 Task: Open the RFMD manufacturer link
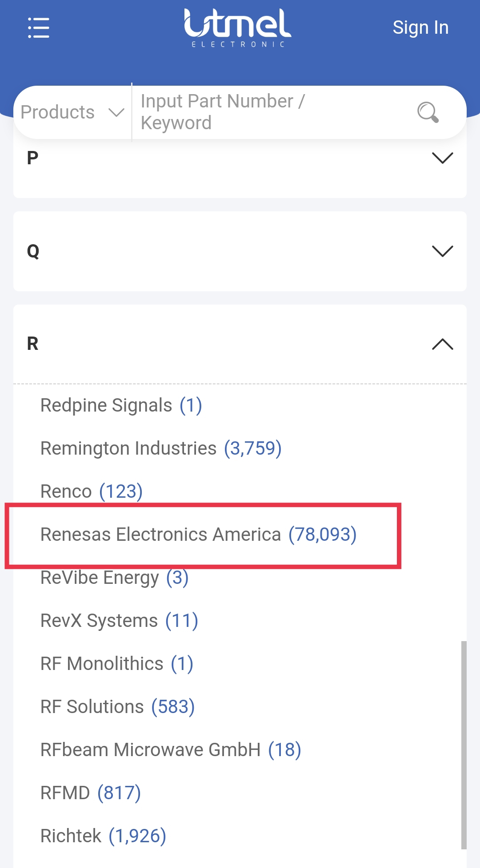(x=91, y=793)
